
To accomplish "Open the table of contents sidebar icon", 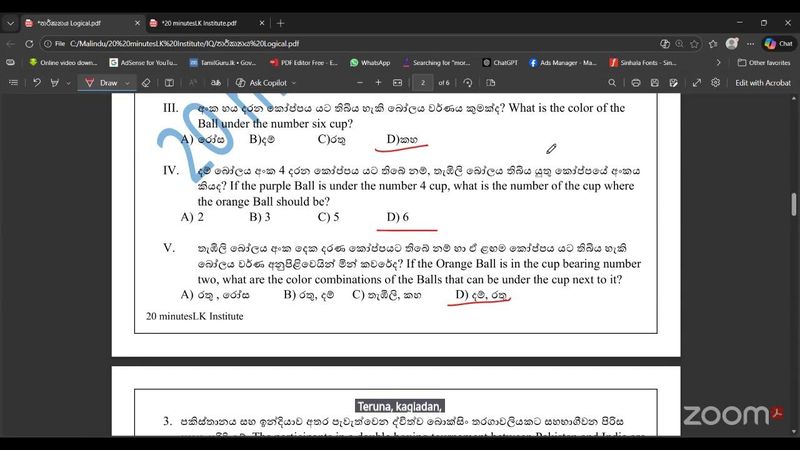I will (x=15, y=83).
